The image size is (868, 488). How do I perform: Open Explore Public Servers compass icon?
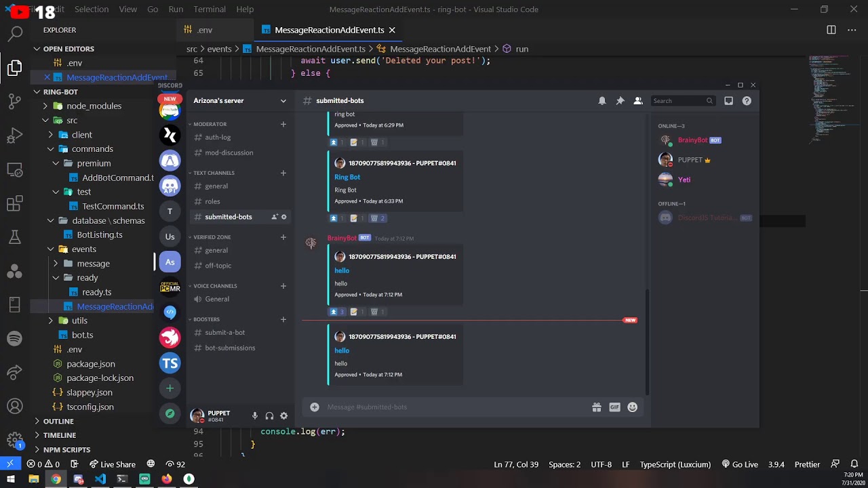(x=170, y=413)
